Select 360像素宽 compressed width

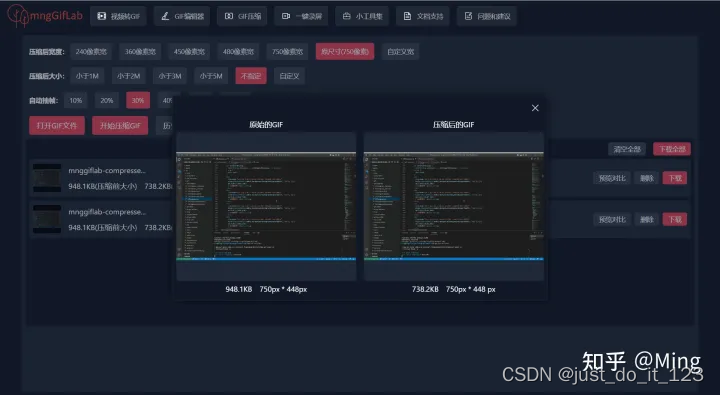[140, 52]
